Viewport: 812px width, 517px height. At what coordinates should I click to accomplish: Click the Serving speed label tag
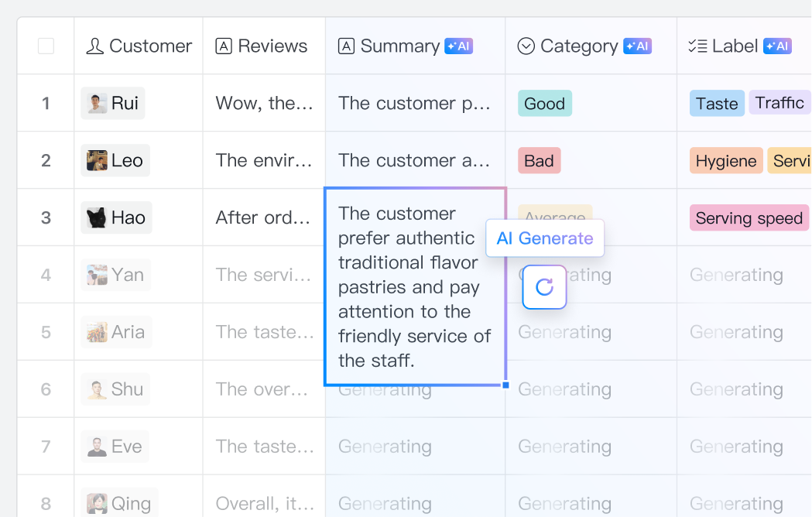749,218
